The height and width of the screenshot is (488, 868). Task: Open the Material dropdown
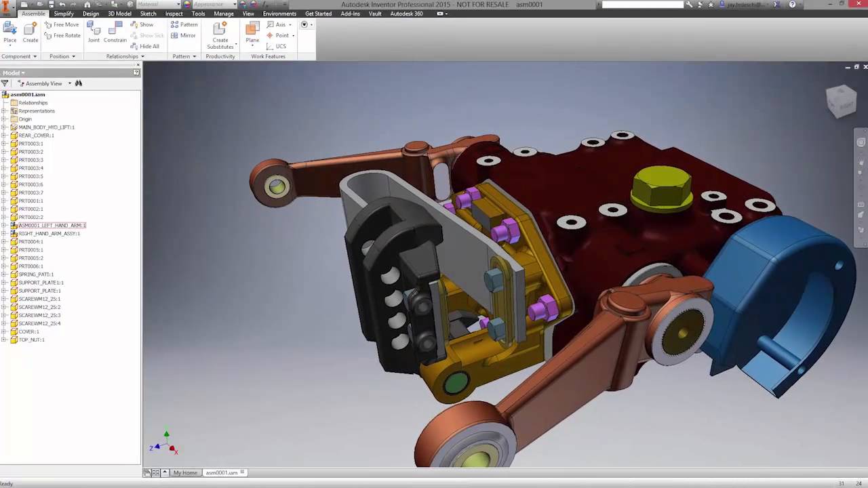click(x=178, y=5)
